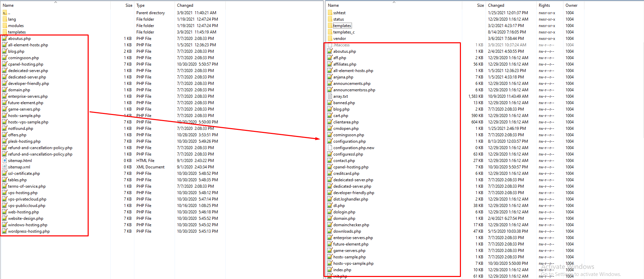The height and width of the screenshot is (279, 644).
Task: Sort left panel by Type column
Action: coord(140,5)
